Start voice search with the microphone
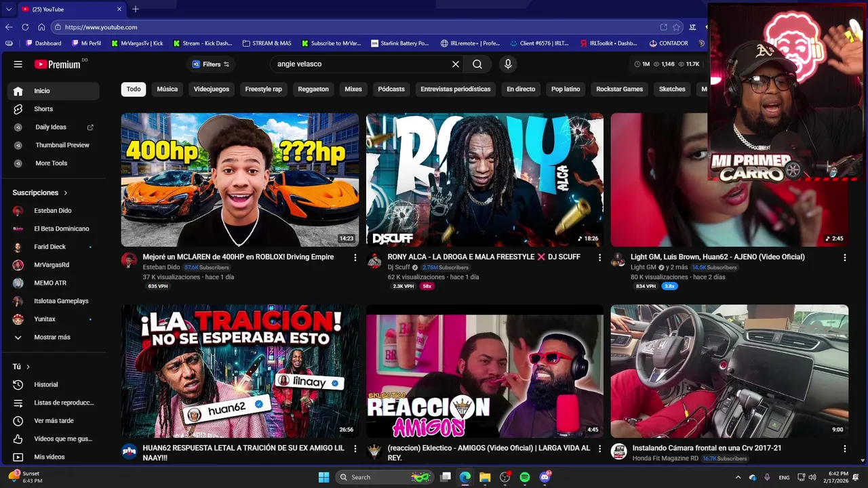This screenshot has width=868, height=488. pos(508,64)
